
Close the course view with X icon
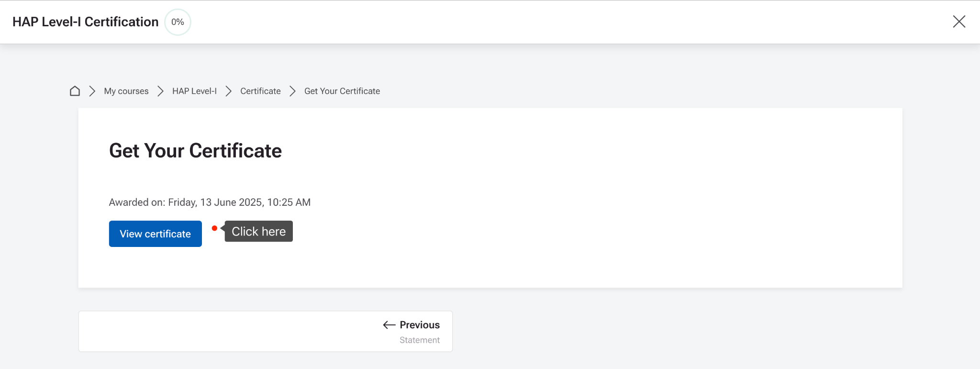[959, 22]
